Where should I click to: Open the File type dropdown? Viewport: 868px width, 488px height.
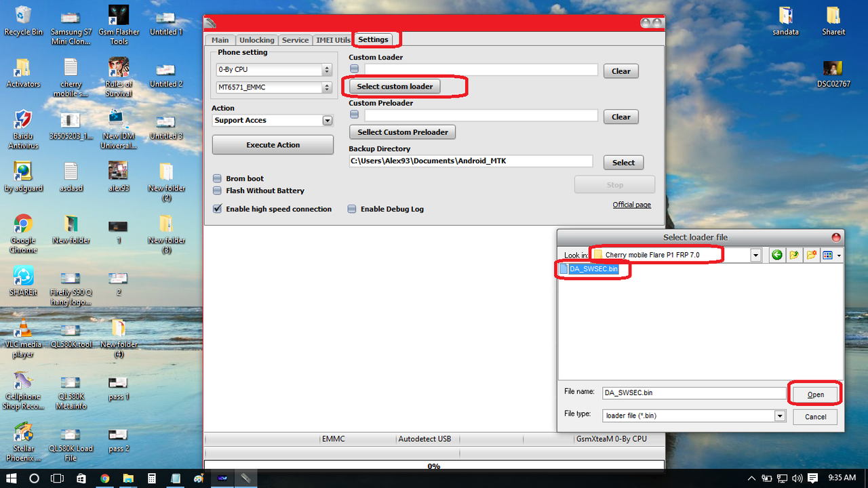781,415
